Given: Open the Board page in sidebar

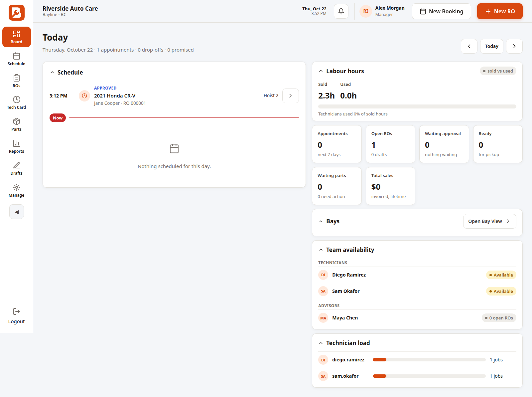Looking at the screenshot, I should pyautogui.click(x=16, y=37).
